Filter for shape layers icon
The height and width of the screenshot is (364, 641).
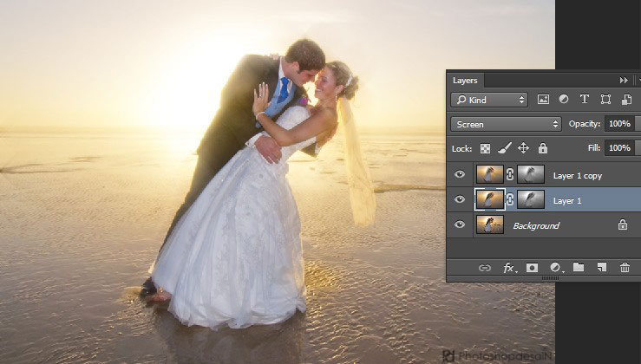tap(605, 100)
